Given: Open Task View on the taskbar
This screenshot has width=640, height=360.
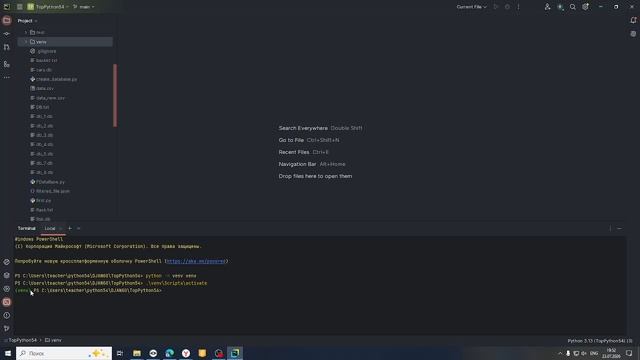Looking at the screenshot, I should tap(120, 353).
